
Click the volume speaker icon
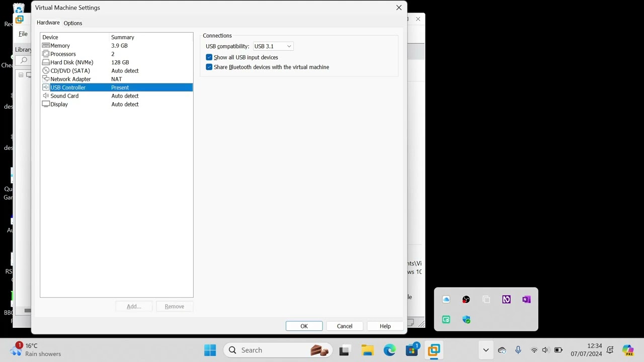coord(545,350)
